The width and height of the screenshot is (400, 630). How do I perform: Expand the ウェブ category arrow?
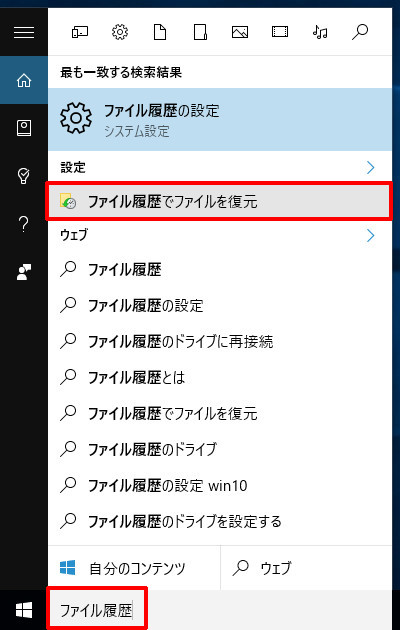pos(370,235)
